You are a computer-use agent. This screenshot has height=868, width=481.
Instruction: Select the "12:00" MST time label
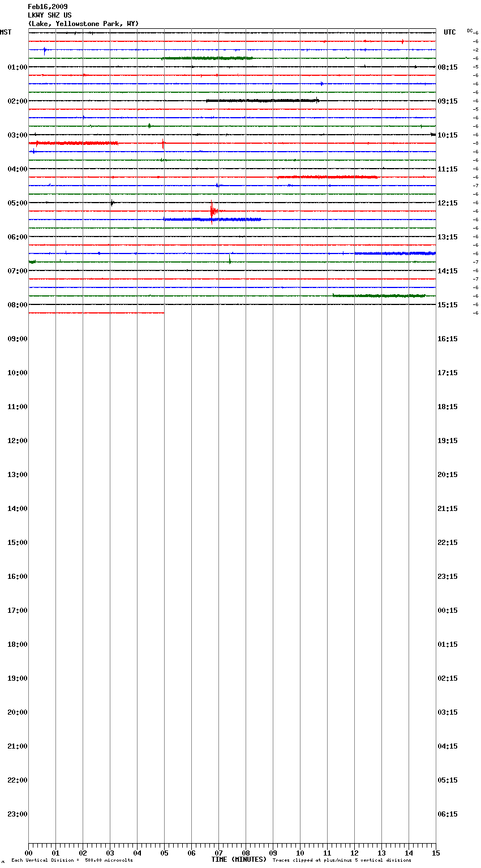pos(18,441)
